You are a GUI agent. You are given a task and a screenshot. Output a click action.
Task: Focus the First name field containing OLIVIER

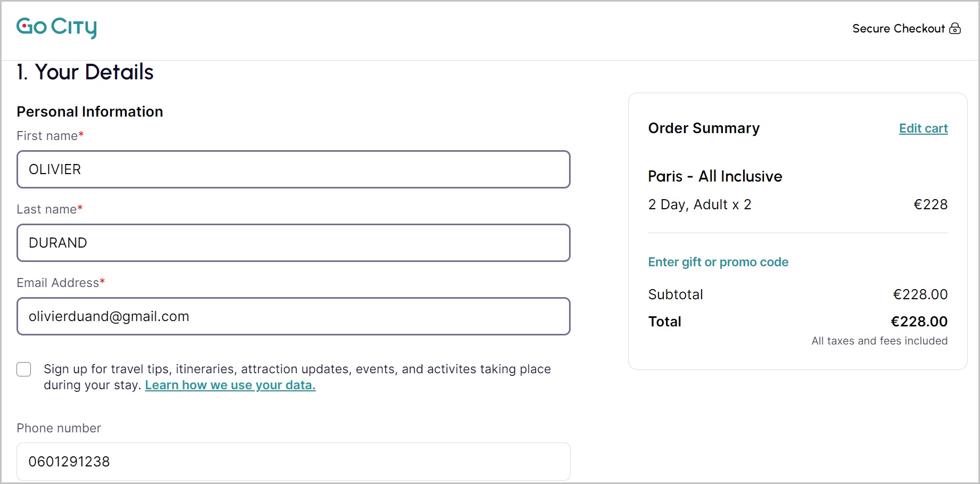click(x=293, y=169)
